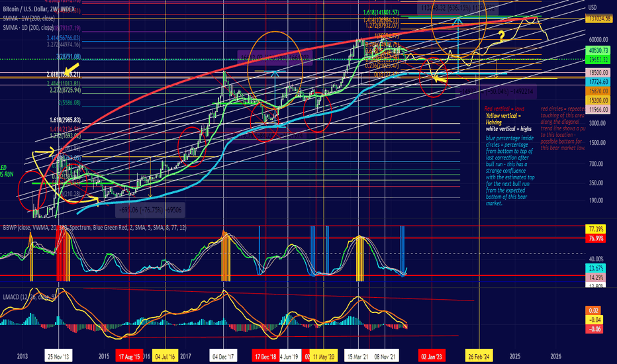The height and width of the screenshot is (364, 617).
Task: Select the cyan 23.67% BBWP value label
Action: pos(596,269)
